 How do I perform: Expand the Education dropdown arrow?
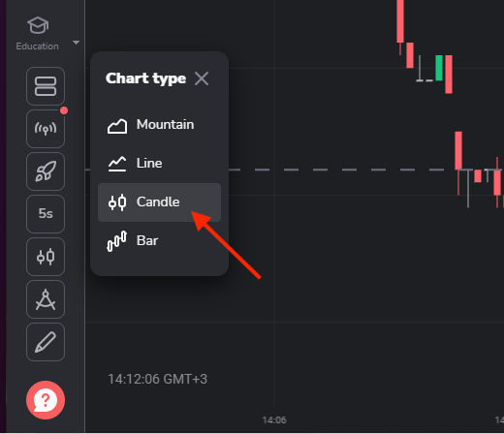click(76, 43)
